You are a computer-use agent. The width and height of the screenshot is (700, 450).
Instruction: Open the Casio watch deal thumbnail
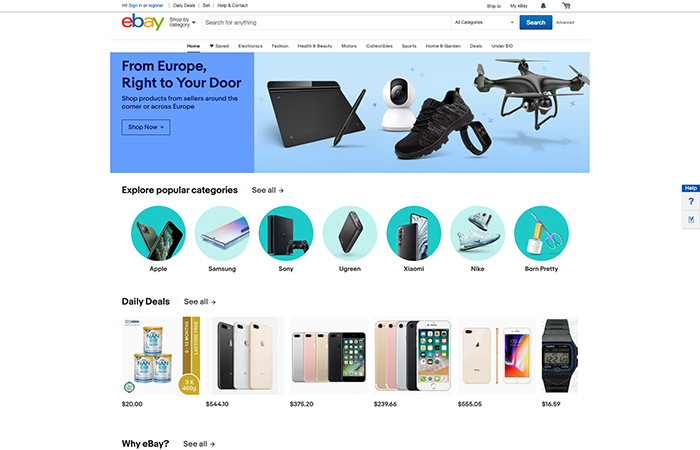[x=560, y=355]
